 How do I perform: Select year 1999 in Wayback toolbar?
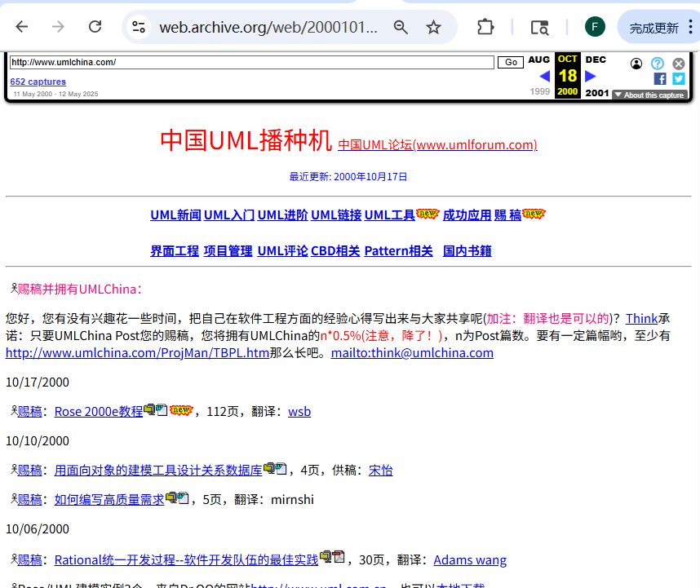[540, 91]
